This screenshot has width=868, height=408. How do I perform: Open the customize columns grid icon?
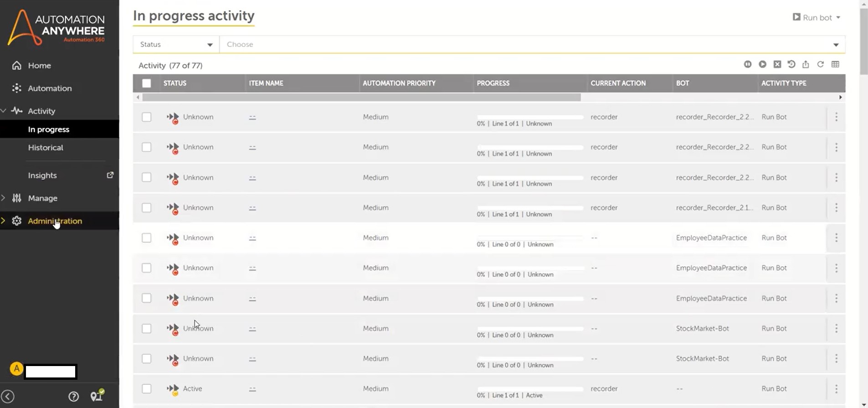(x=835, y=64)
